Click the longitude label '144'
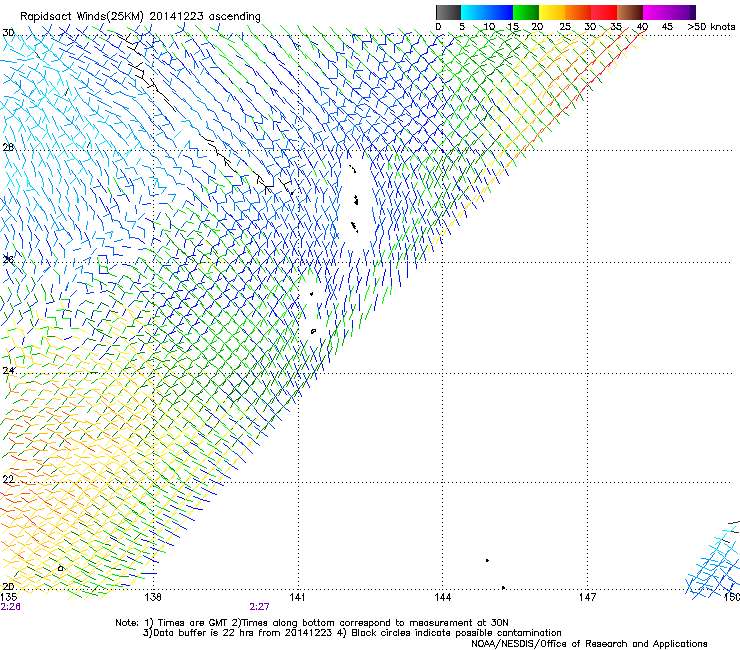Viewport: 740px width, 650px height. (x=442, y=597)
